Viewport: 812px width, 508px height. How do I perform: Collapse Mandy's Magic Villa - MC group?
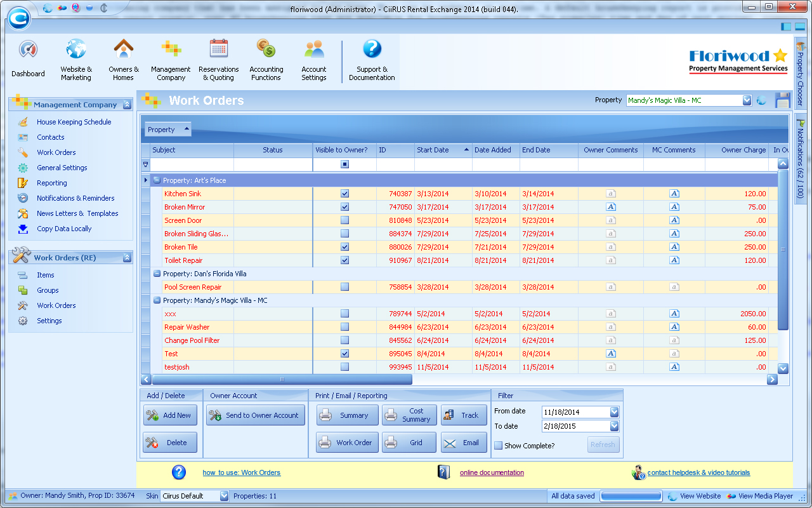tap(157, 300)
